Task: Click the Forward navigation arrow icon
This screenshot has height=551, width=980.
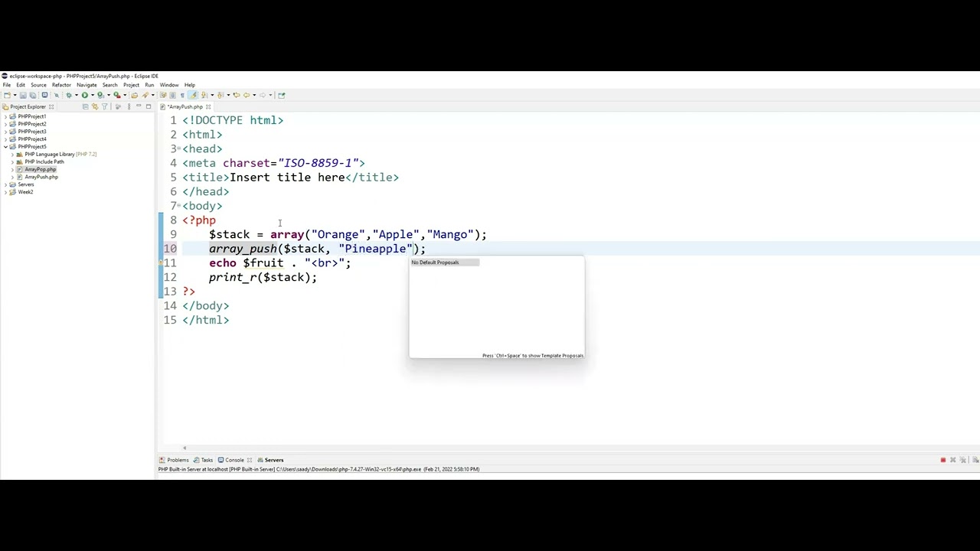Action: click(x=263, y=95)
